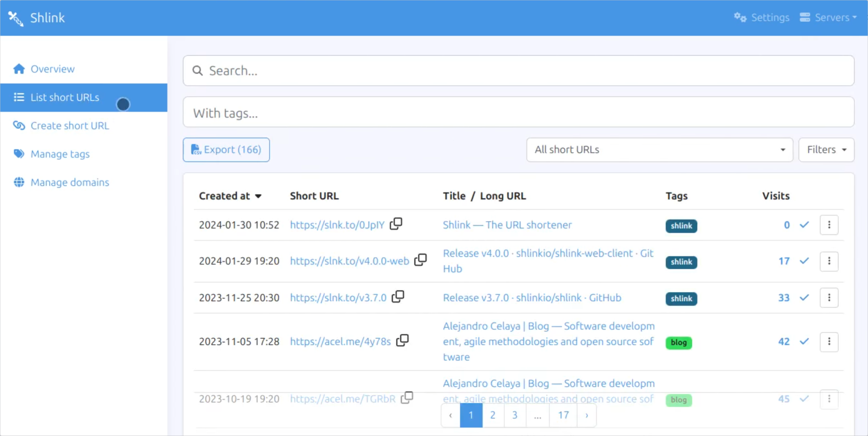Click the Search input field
The image size is (868, 436).
click(x=518, y=71)
